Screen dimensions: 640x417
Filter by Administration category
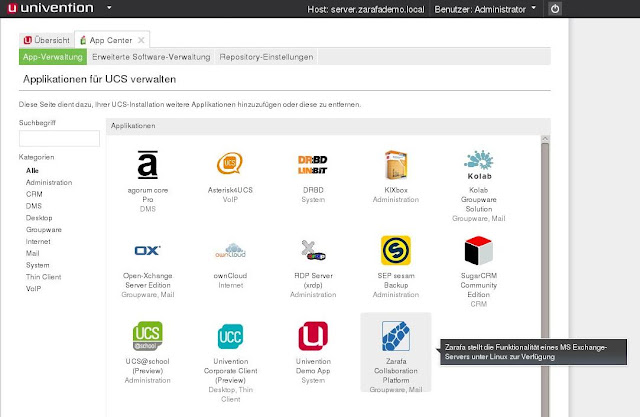(x=49, y=182)
